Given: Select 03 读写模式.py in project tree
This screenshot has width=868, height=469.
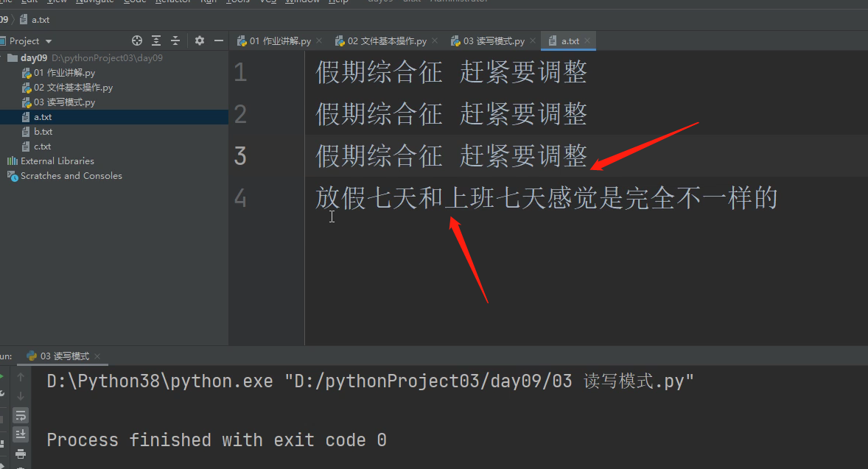Looking at the screenshot, I should [58, 102].
